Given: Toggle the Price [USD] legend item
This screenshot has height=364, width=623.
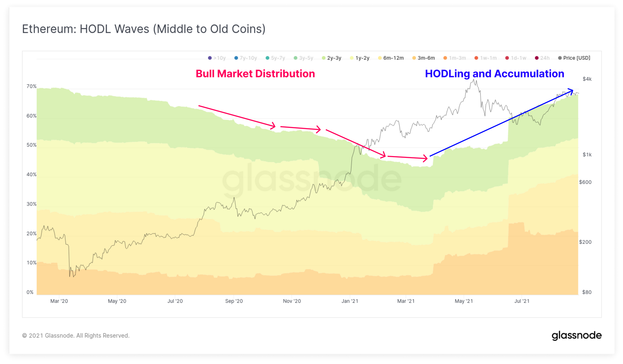Looking at the screenshot, I should [x=574, y=58].
